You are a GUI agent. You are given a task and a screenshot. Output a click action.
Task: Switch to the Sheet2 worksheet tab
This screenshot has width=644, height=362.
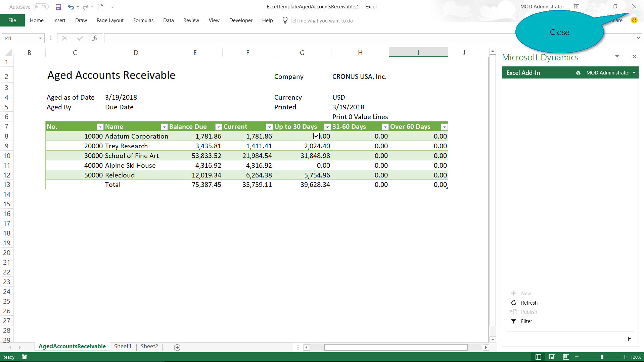pyautogui.click(x=149, y=346)
